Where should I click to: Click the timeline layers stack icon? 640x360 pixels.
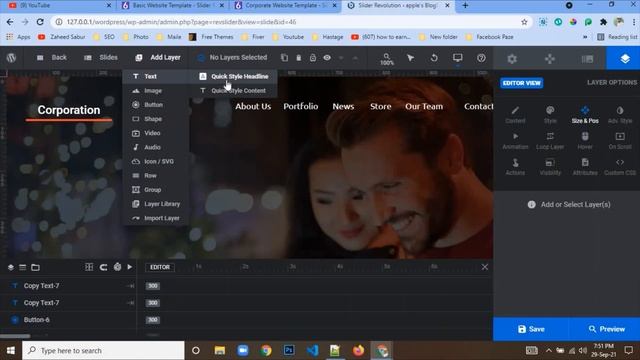11,267
